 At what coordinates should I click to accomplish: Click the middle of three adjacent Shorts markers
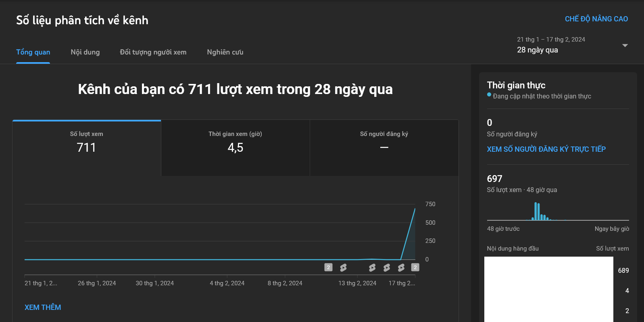tap(387, 267)
